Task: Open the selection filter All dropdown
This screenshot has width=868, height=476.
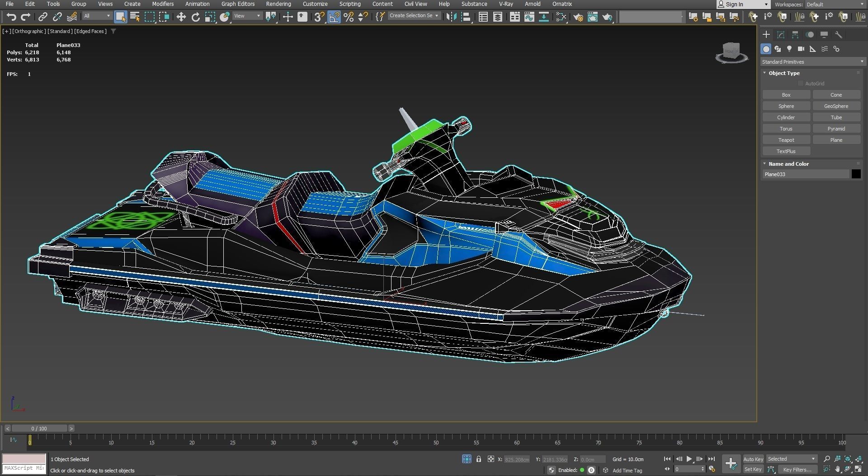Action: click(97, 16)
